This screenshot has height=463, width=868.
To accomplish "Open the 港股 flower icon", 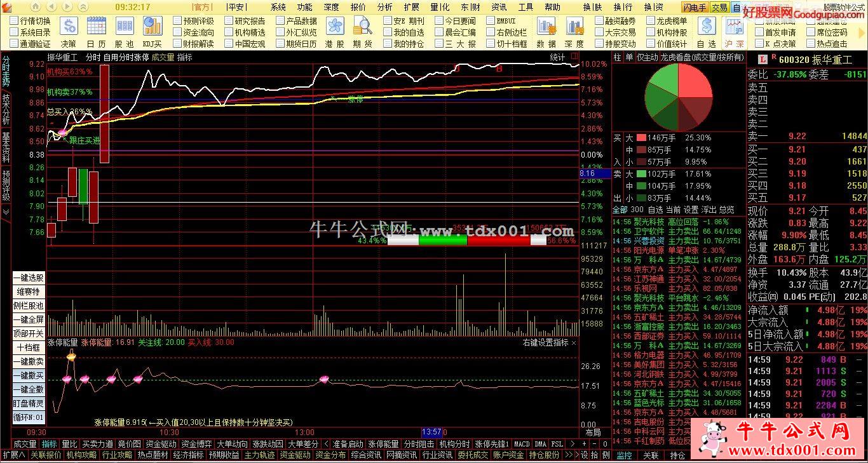I will pos(335,26).
